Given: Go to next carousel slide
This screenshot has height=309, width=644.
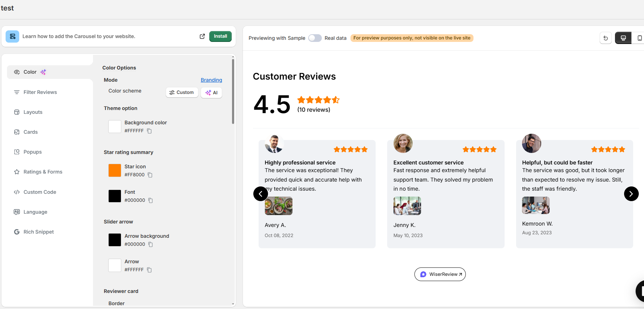Looking at the screenshot, I should point(631,194).
